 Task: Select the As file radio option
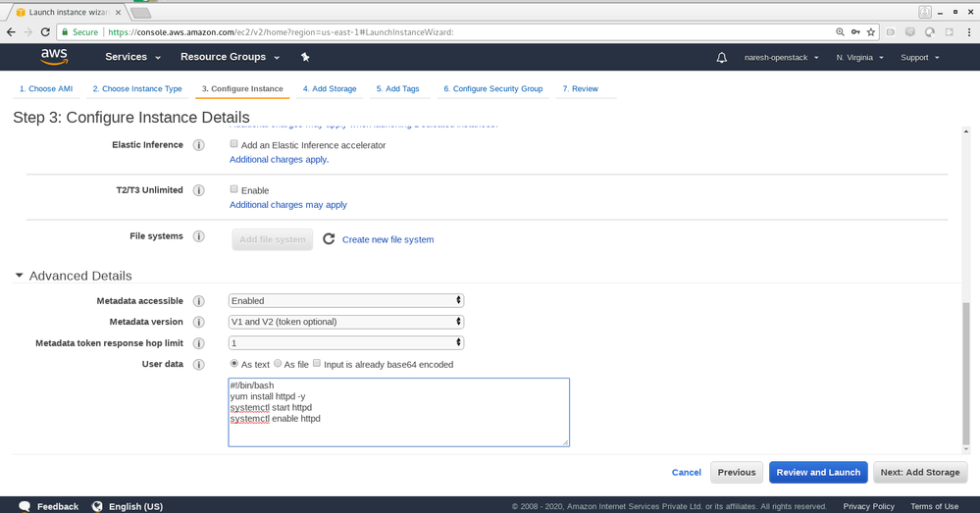click(x=278, y=364)
